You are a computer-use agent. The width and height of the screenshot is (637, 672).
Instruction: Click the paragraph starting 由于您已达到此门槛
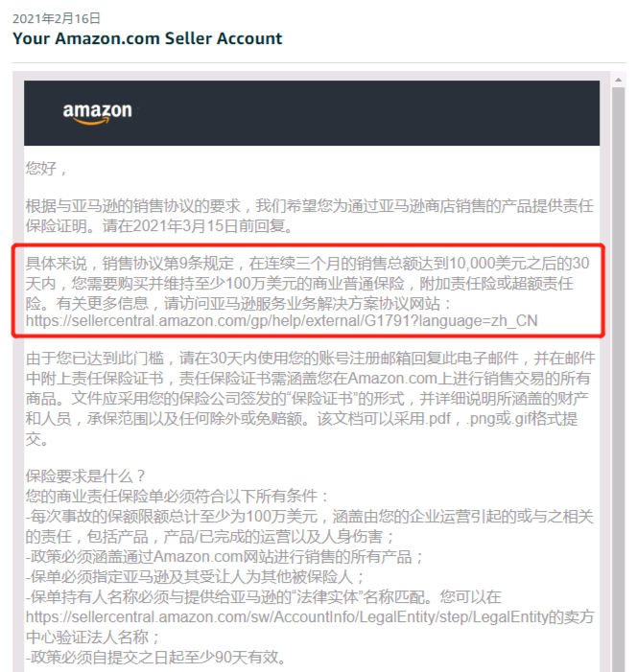(x=310, y=398)
